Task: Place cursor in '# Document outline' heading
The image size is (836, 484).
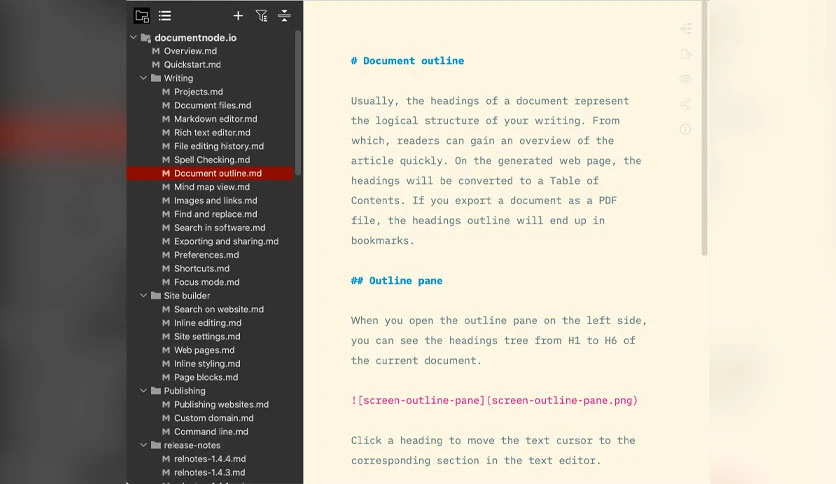Action: 407,61
